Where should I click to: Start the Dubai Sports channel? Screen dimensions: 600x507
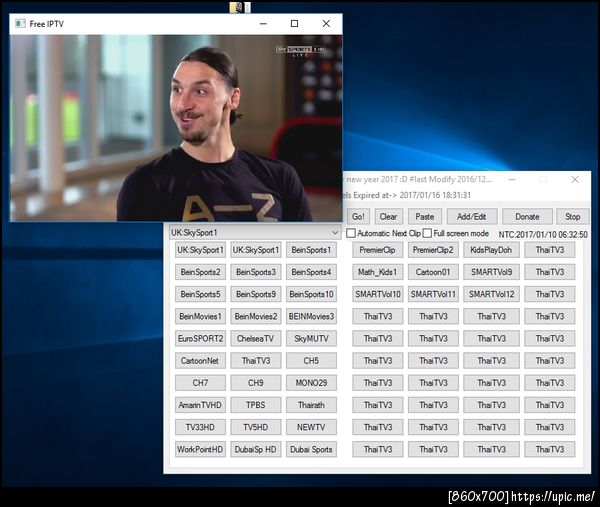point(311,450)
